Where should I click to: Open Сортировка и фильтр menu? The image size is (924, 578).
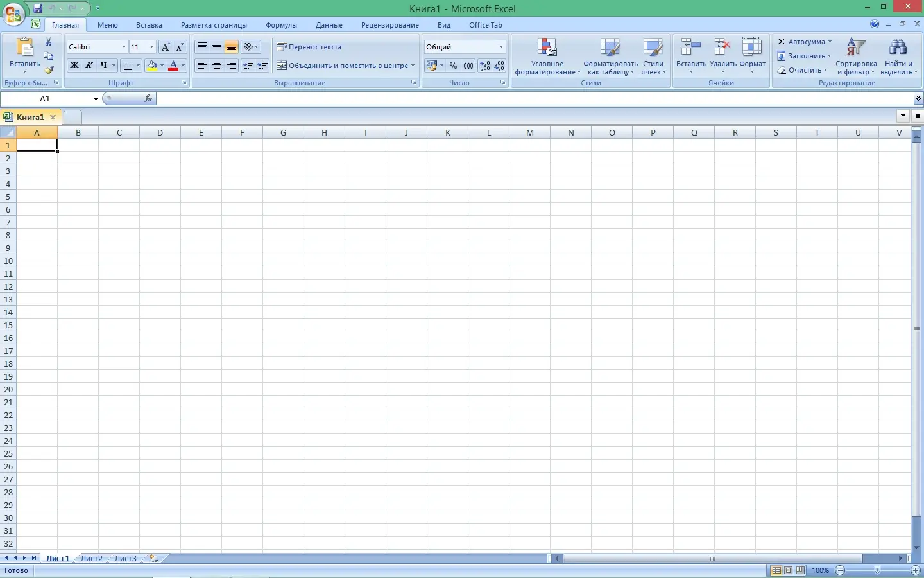[856, 57]
